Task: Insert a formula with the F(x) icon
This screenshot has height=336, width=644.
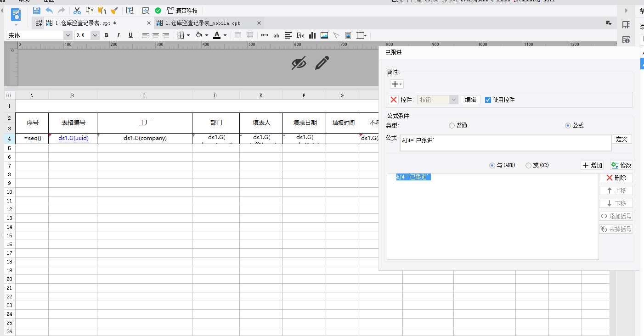Action: tap(300, 35)
